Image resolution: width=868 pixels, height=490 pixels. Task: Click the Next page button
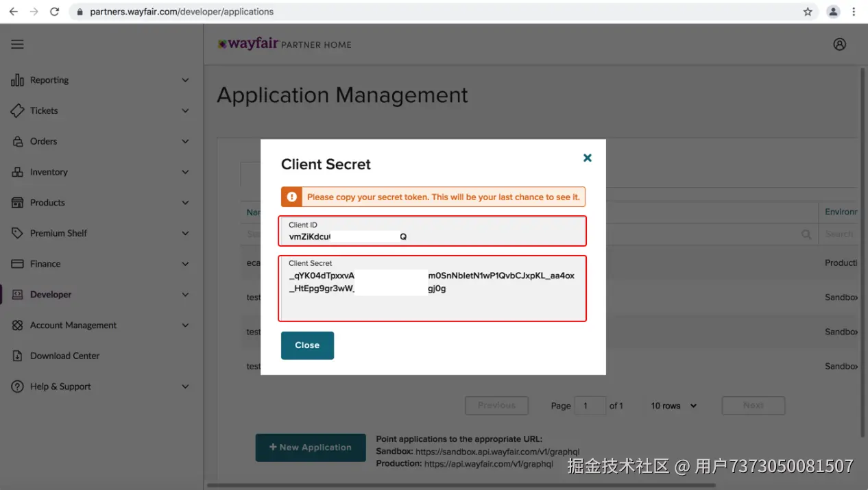click(x=754, y=406)
